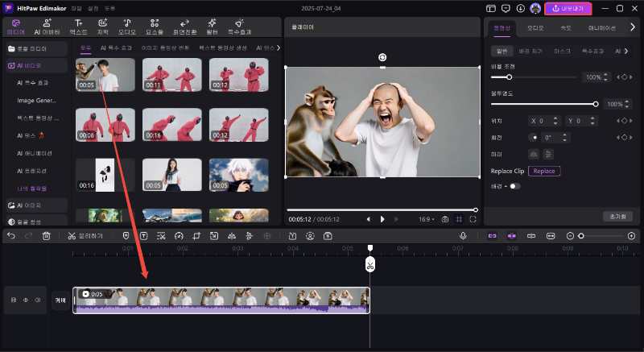Open the Text tab in top toolbar
Screen dimensions: 644x352
tap(78, 27)
